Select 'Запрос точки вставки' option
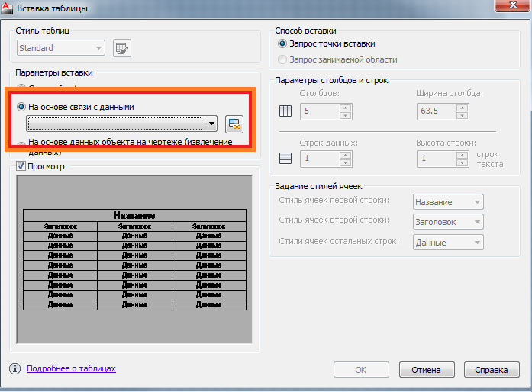Screen dimensions: 532x392 283,44
